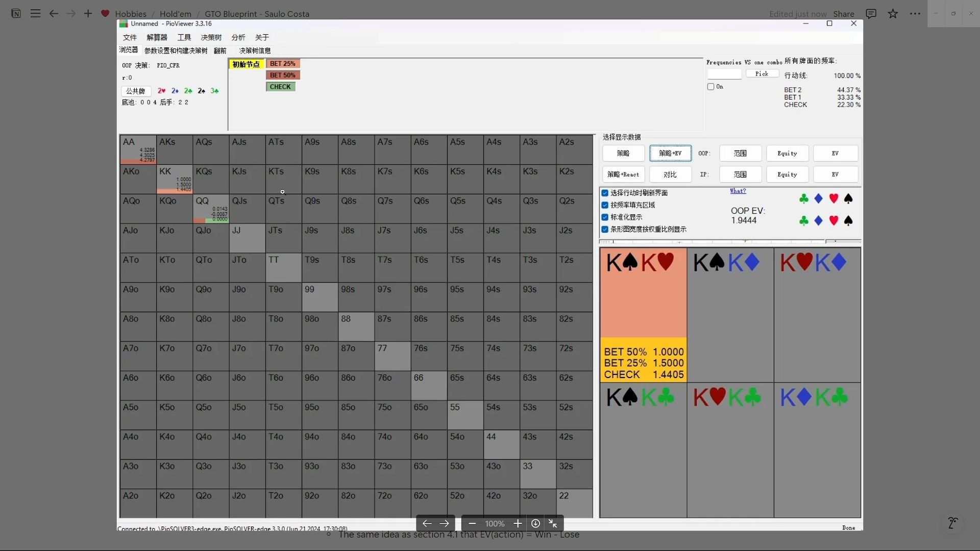Viewport: 980px width, 551px height.
Task: Select the BET 50% action node
Action: (x=283, y=75)
